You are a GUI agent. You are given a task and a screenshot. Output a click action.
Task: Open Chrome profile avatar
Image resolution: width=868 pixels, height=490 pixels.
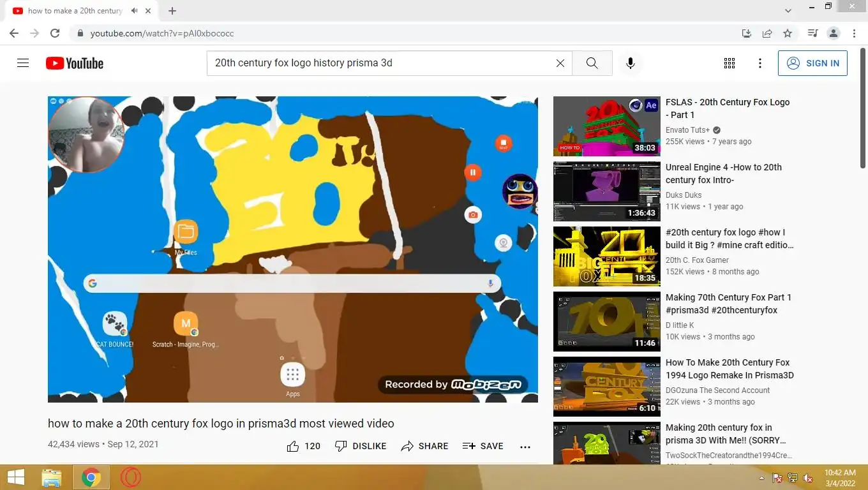833,33
